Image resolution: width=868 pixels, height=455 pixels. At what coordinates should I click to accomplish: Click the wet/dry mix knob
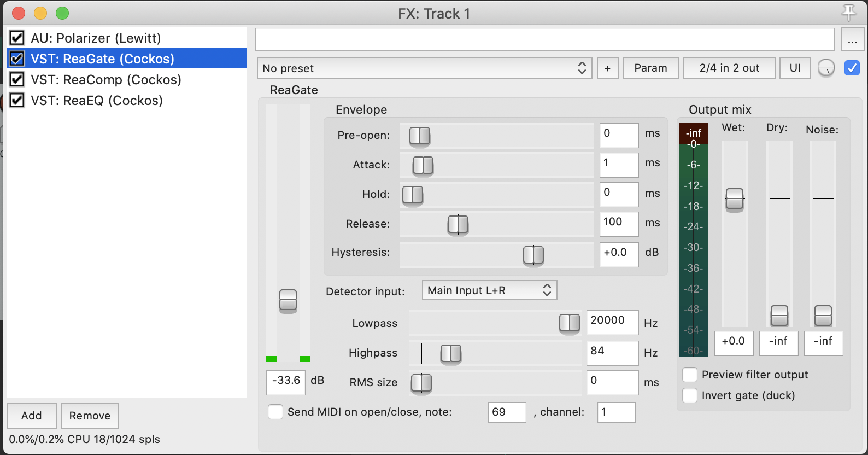(826, 68)
